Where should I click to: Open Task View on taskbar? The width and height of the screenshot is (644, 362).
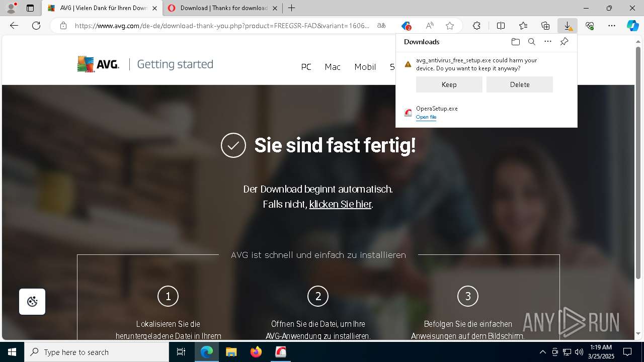181,352
